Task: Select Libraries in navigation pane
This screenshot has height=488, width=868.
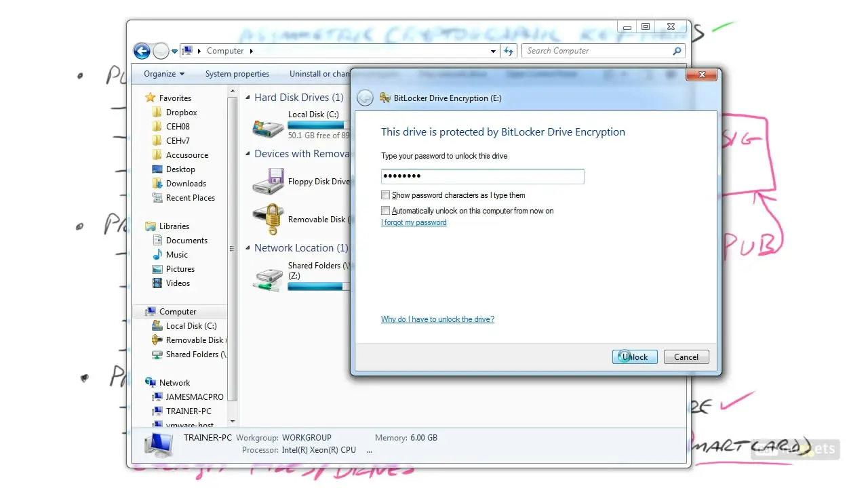Action: 174,226
